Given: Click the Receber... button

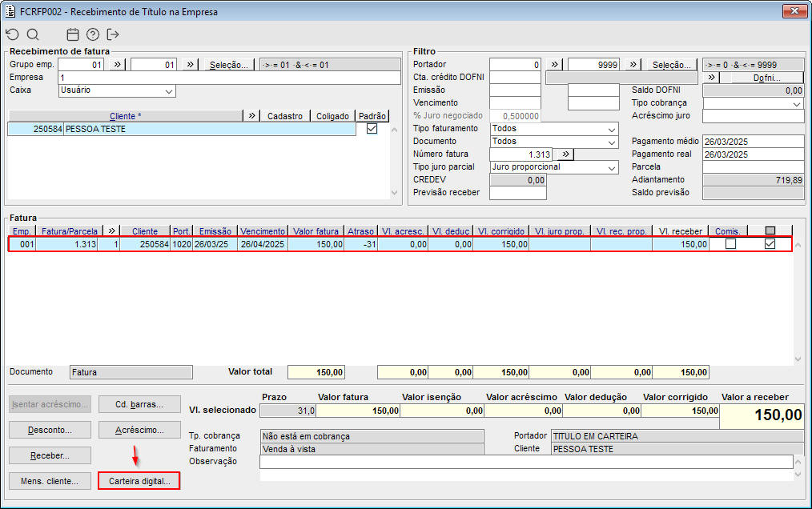Looking at the screenshot, I should coord(50,455).
